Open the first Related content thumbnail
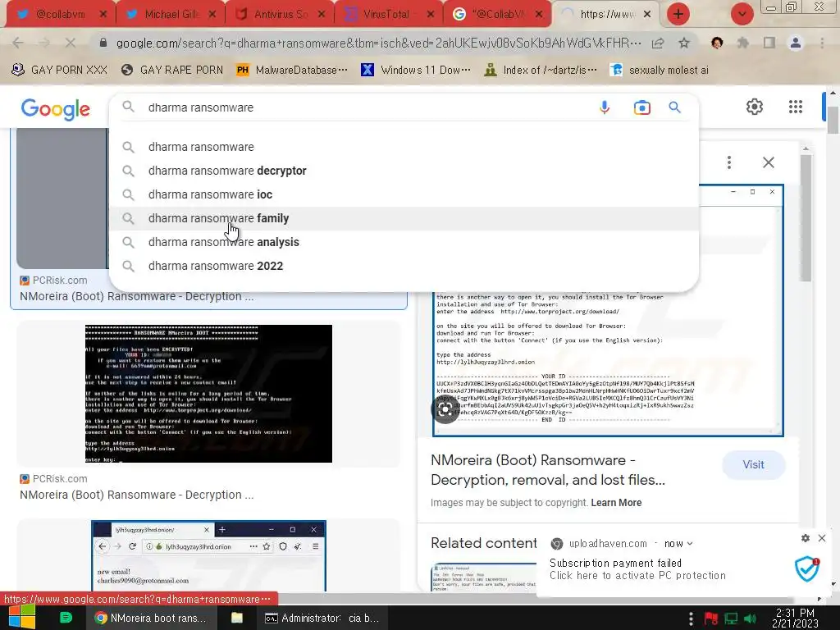The image size is (840, 630). 484,577
